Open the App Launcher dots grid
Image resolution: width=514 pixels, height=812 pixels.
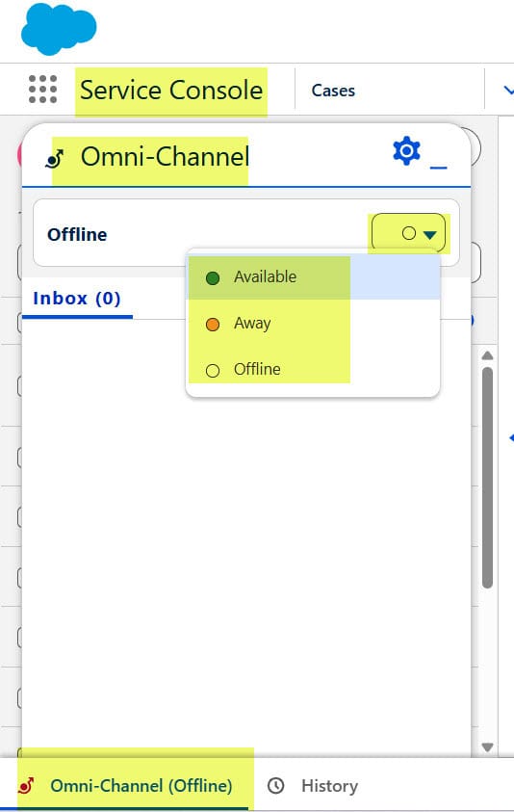42,89
